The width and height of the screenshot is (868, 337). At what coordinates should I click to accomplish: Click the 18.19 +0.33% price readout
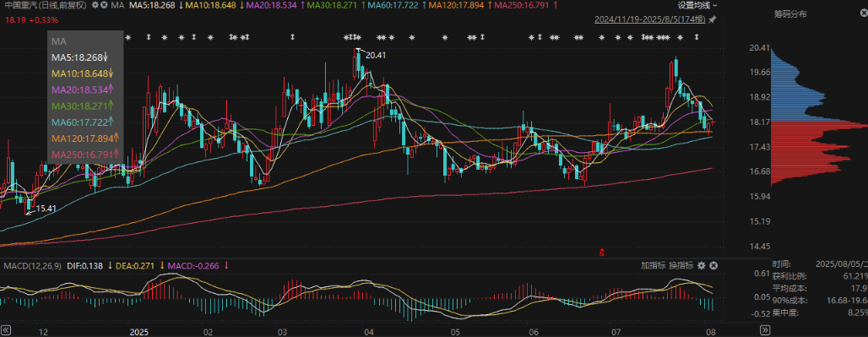pyautogui.click(x=31, y=20)
